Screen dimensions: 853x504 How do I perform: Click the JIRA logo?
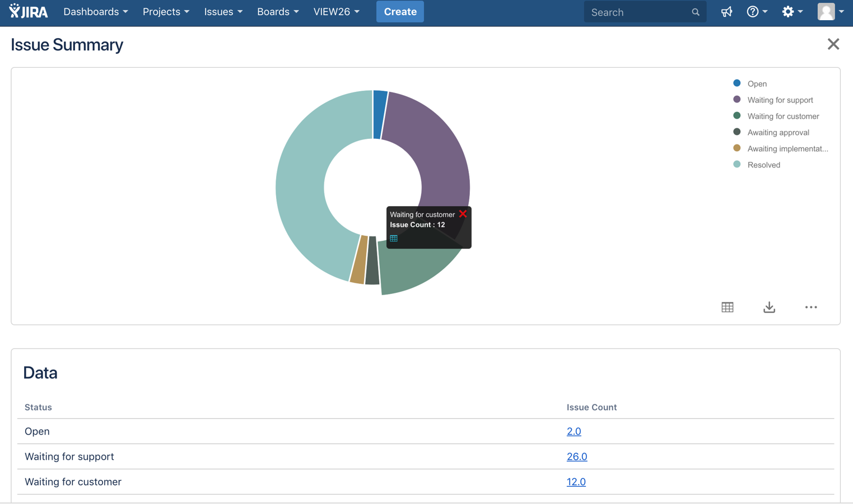pyautogui.click(x=29, y=11)
